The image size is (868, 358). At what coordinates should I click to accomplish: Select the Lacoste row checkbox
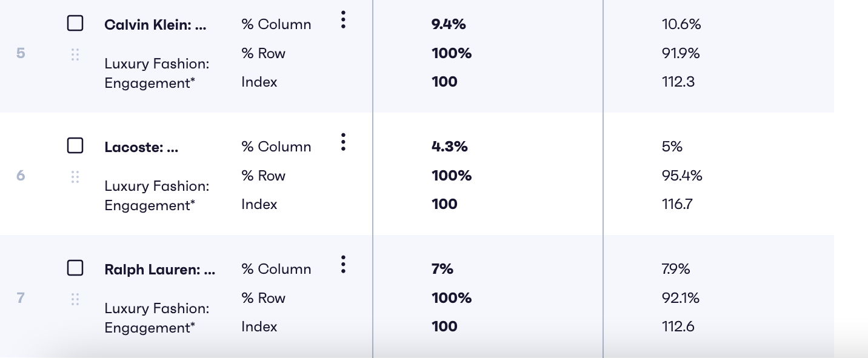(75, 145)
